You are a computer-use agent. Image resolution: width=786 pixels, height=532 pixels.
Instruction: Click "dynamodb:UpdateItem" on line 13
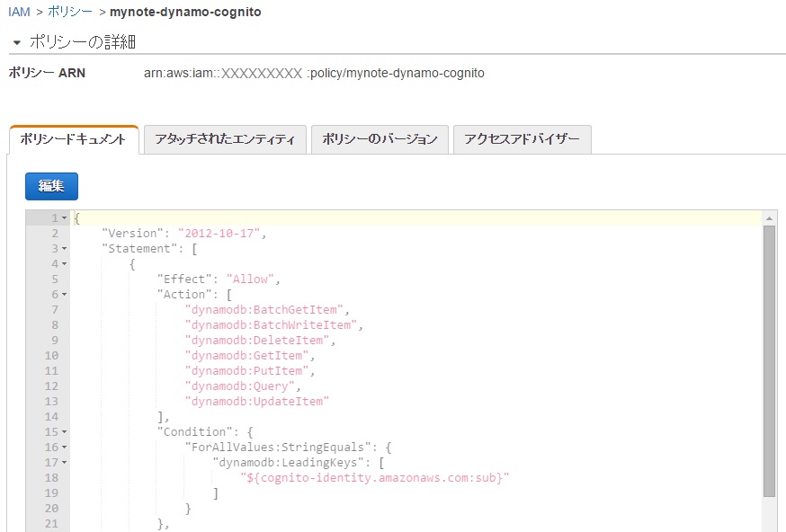click(256, 402)
